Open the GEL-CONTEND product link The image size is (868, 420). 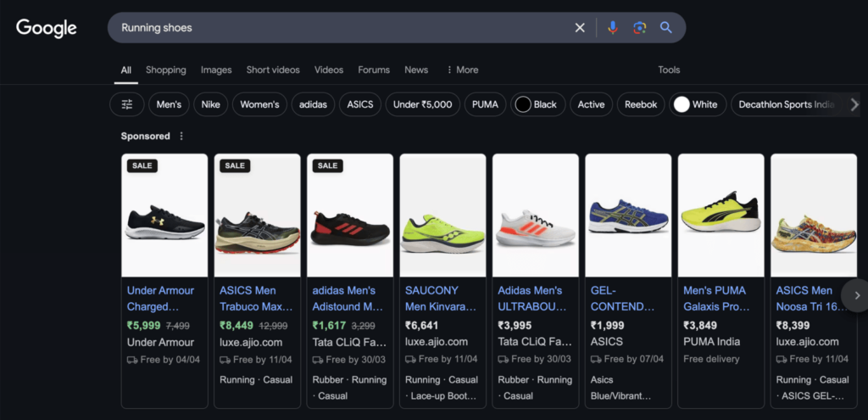[x=623, y=298]
